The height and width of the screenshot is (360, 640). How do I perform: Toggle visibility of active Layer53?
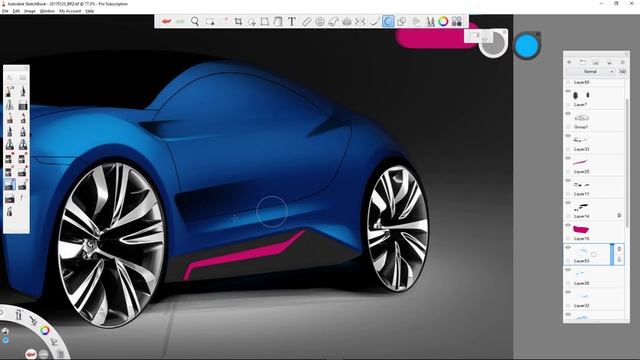click(x=568, y=247)
